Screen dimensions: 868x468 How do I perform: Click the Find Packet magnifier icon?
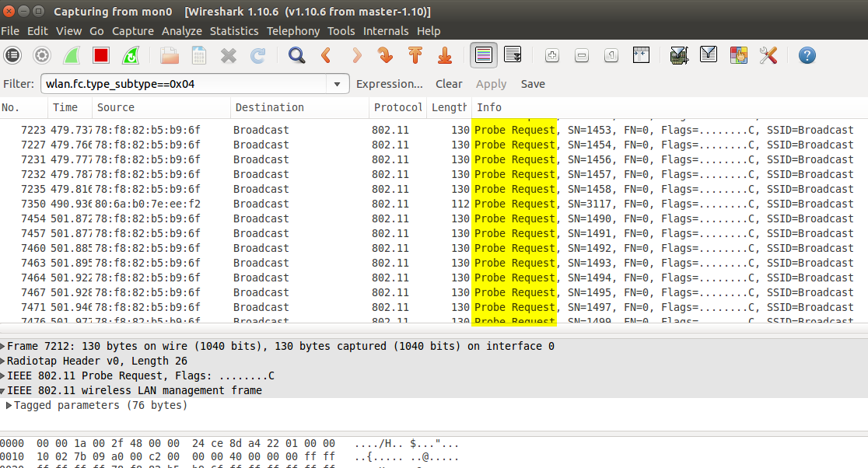click(296, 55)
